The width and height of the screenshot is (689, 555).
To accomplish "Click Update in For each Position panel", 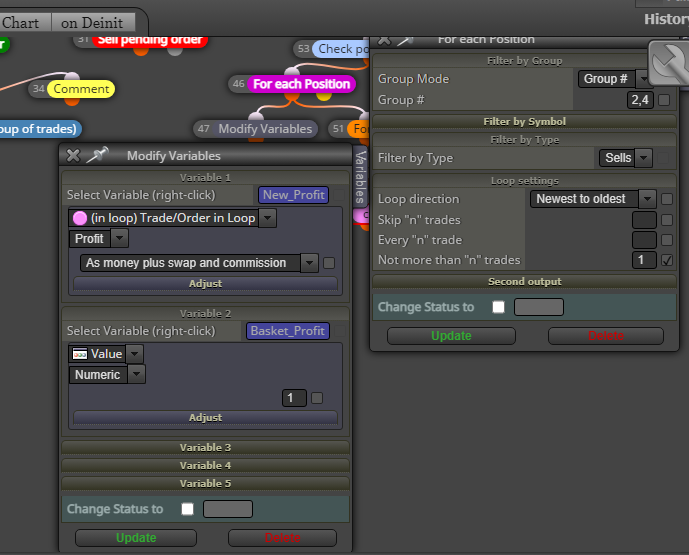I will click(x=451, y=336).
